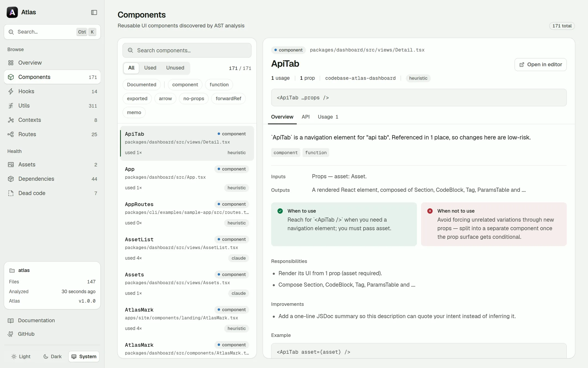This screenshot has width=588, height=368.
Task: Click the Routes icon in sidebar
Action: [x=11, y=134]
